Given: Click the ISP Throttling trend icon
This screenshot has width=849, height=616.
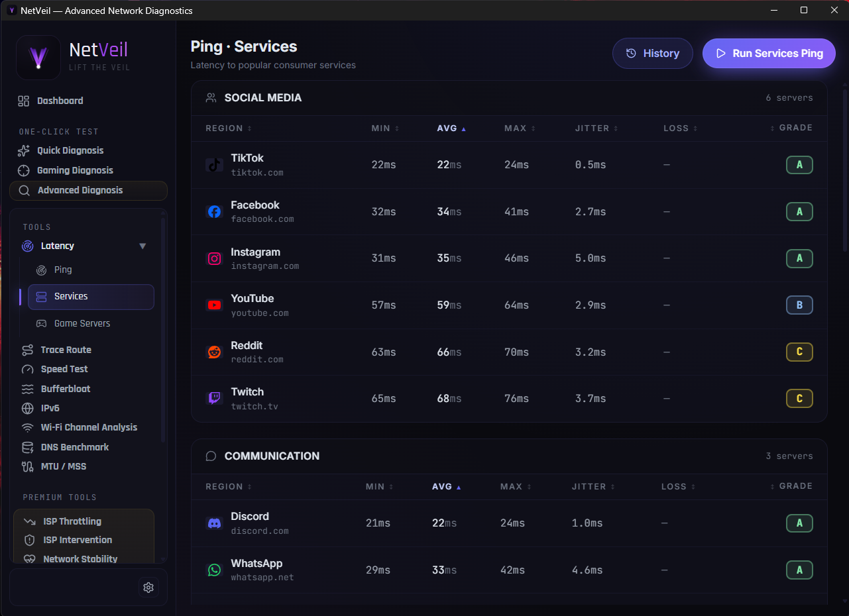Looking at the screenshot, I should [x=29, y=521].
